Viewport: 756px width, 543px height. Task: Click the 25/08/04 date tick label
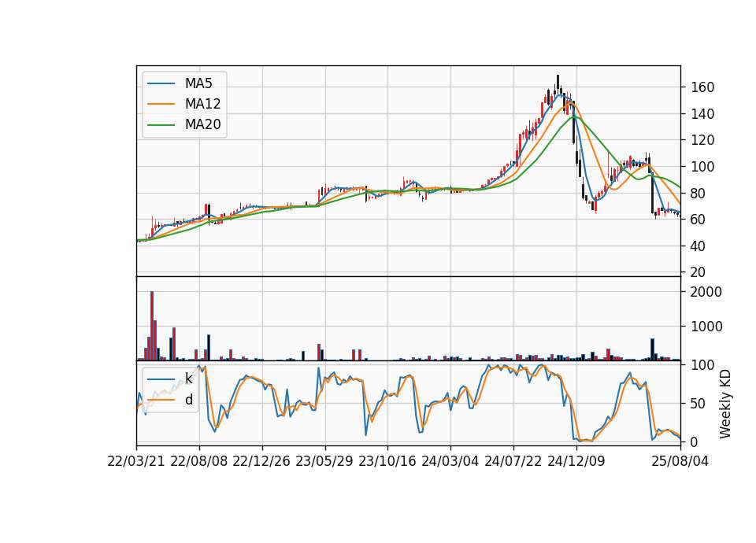pyautogui.click(x=680, y=461)
